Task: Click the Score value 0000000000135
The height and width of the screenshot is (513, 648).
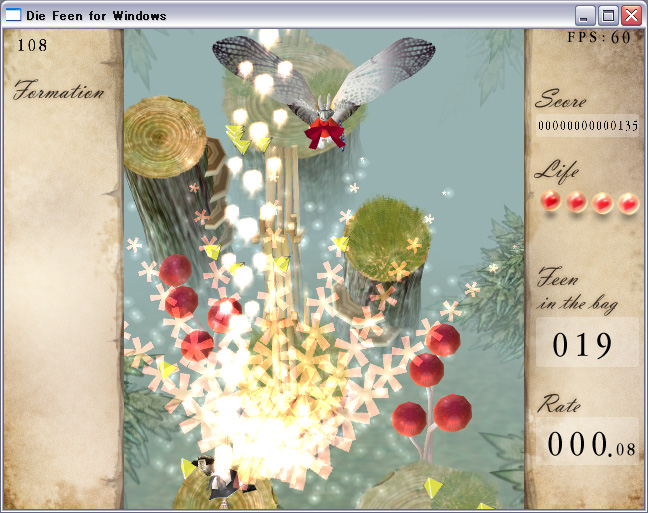Action: [x=587, y=125]
